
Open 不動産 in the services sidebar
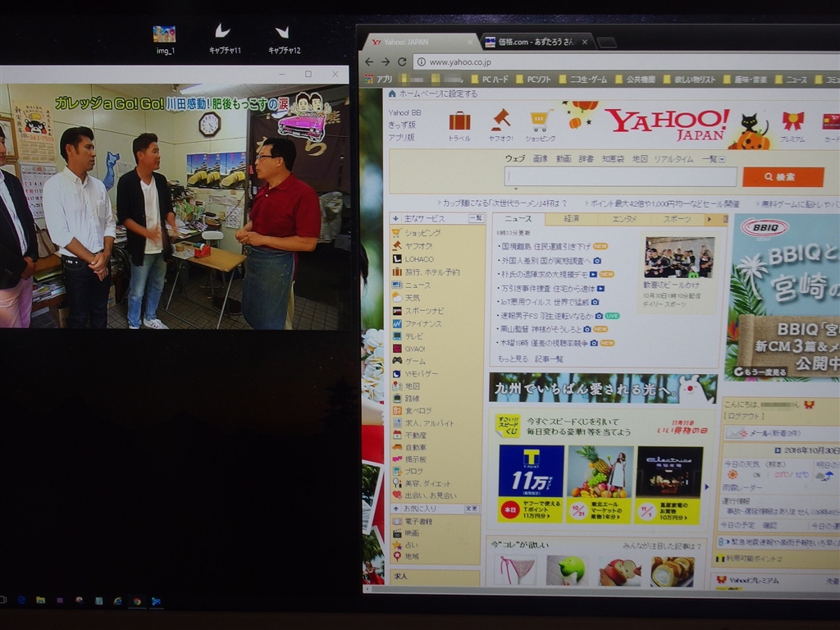409,435
